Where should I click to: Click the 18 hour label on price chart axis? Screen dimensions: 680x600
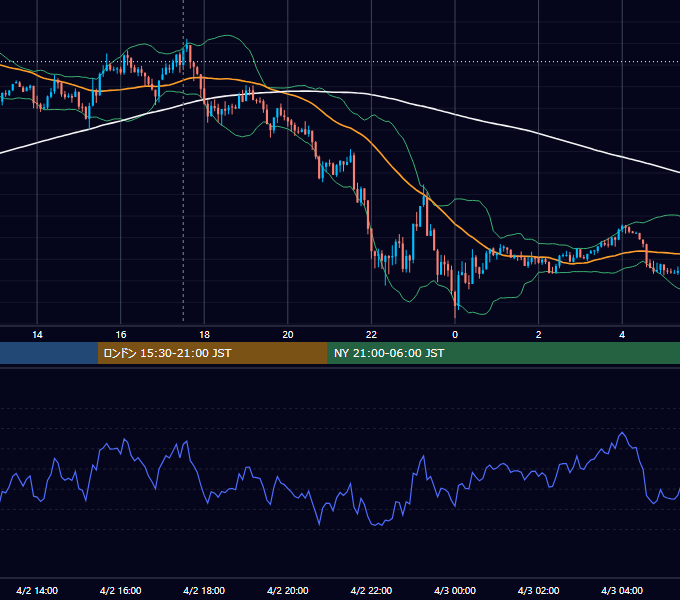(x=204, y=335)
